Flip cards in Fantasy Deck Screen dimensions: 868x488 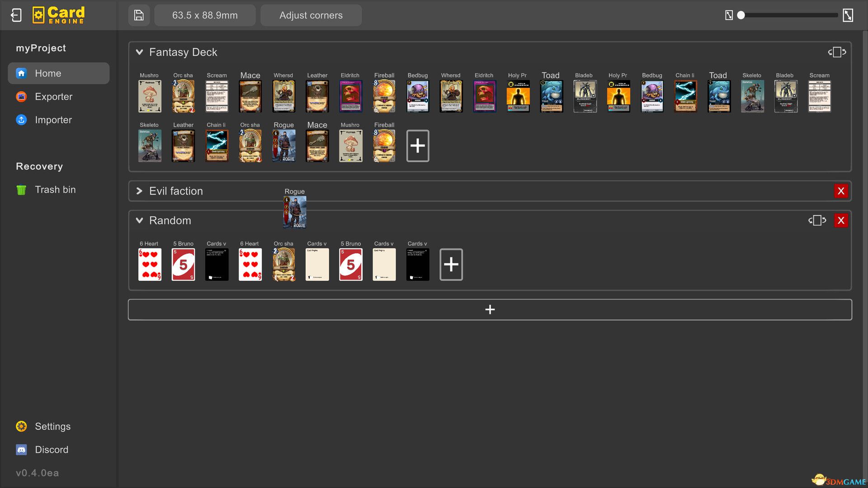tap(837, 52)
